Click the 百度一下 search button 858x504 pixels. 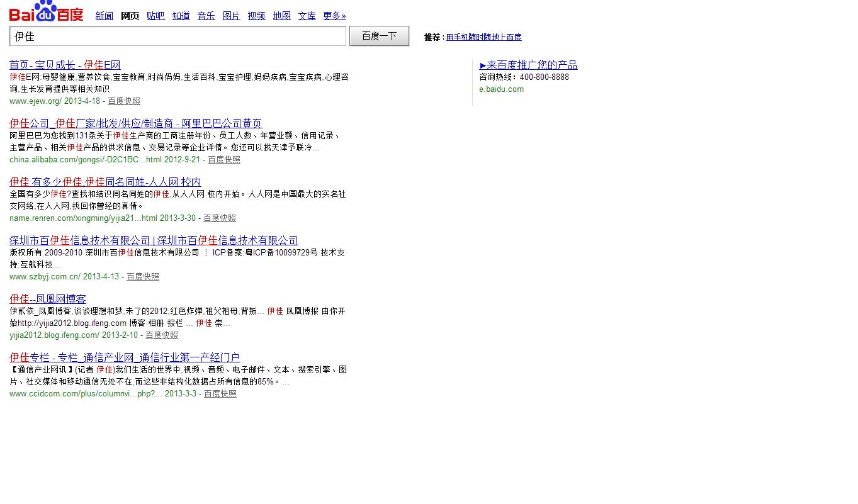(379, 36)
